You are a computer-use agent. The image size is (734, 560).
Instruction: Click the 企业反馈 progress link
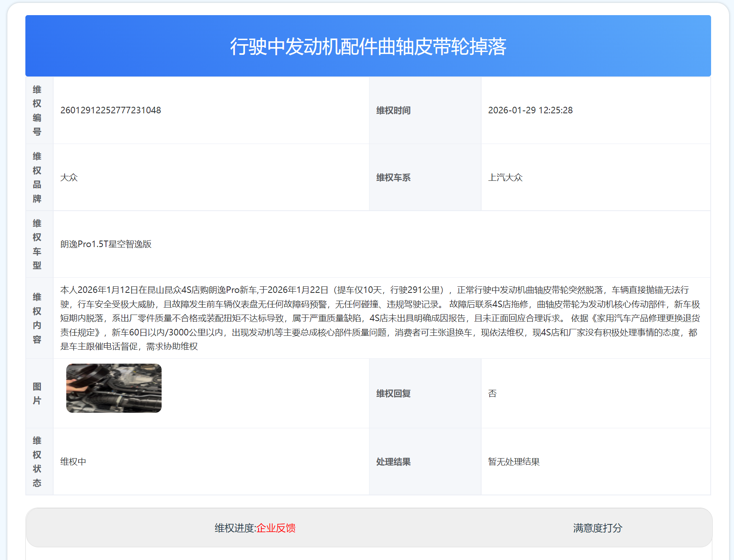tap(277, 528)
